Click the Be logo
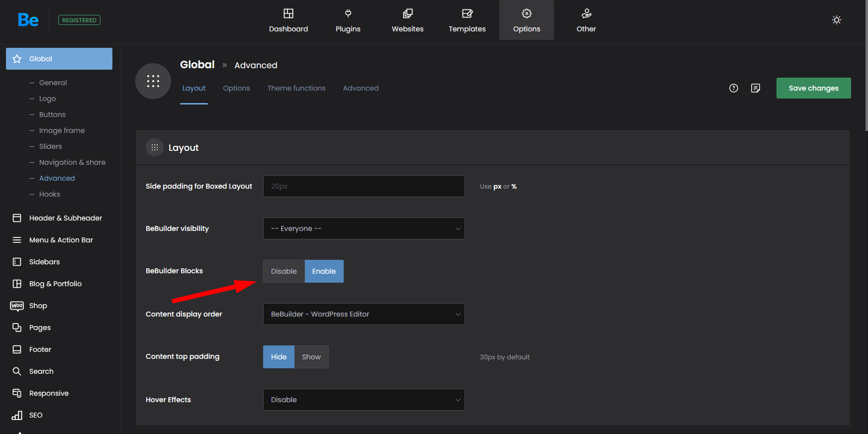 point(28,20)
